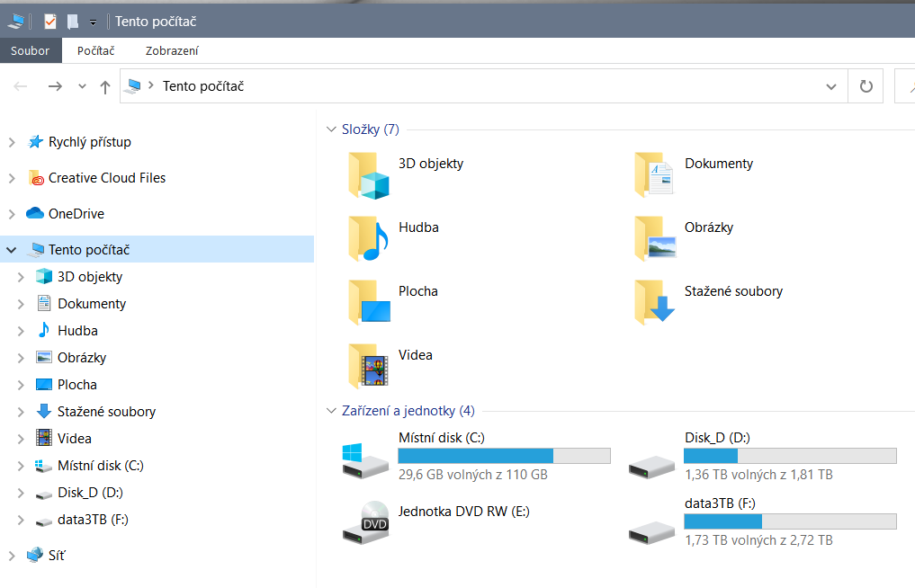Select the Místní disk (C:) drive icon
Image resolution: width=915 pixels, height=588 pixels.
click(365, 461)
